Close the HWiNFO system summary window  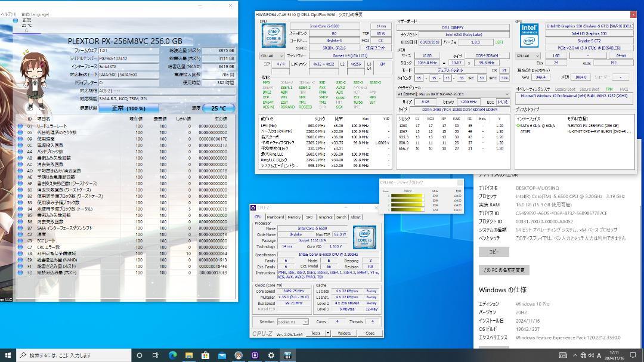(633, 14)
